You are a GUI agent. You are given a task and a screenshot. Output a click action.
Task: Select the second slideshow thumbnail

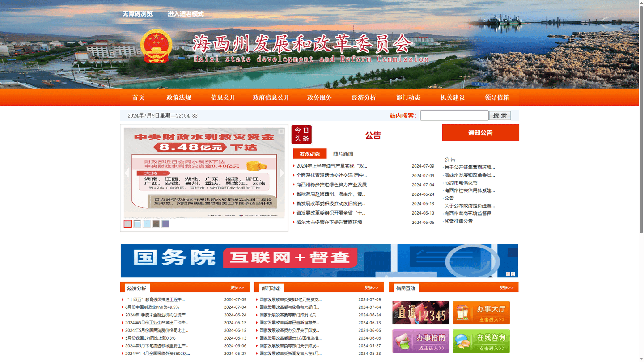137,224
